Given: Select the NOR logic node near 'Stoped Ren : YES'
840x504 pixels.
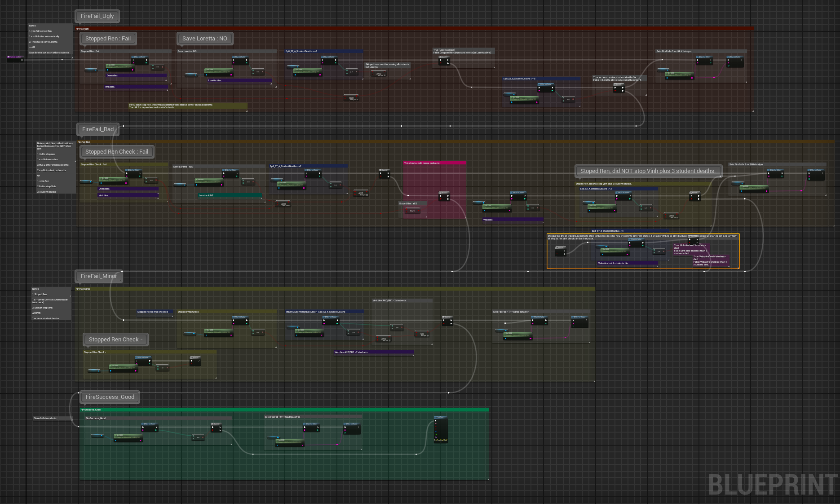Looking at the screenshot, I should (x=412, y=211).
